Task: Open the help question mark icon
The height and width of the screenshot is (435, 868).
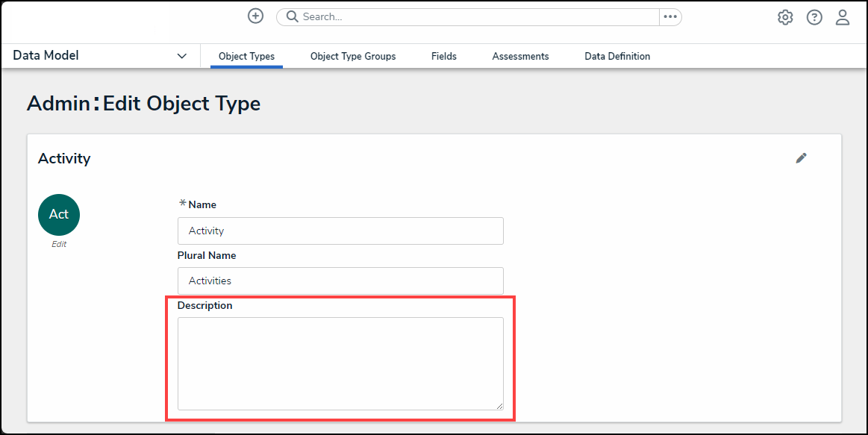Action: (x=814, y=17)
